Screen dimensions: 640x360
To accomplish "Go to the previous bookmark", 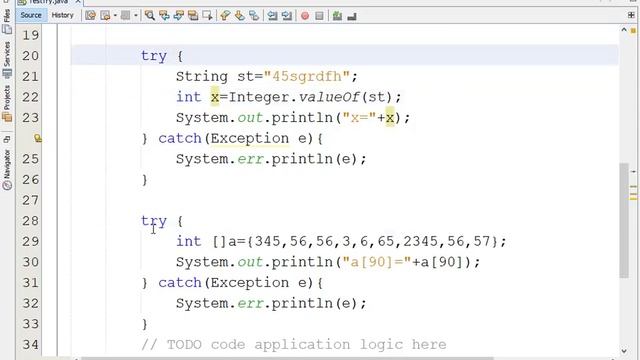I will point(225,16).
